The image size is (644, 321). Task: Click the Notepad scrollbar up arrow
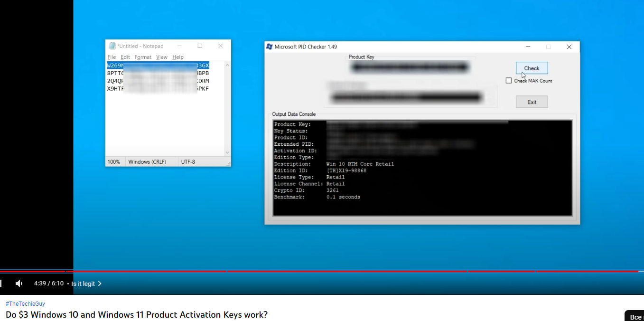[227, 65]
